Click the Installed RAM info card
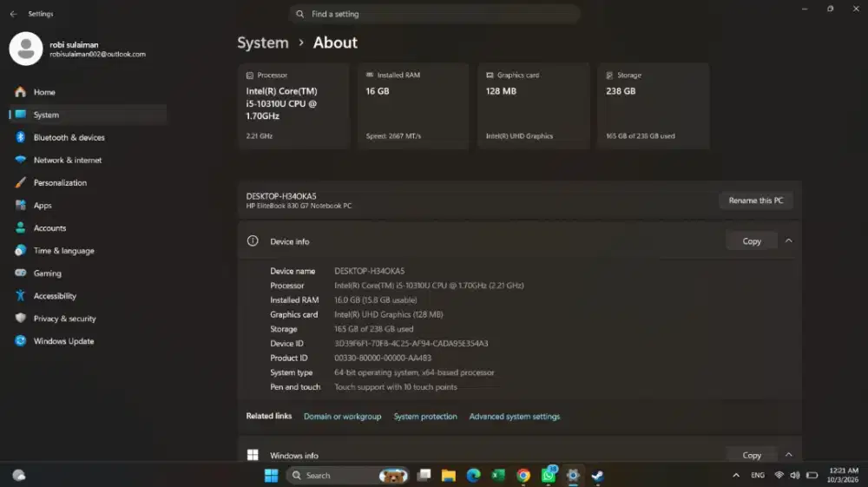The height and width of the screenshot is (487, 868). (413, 106)
